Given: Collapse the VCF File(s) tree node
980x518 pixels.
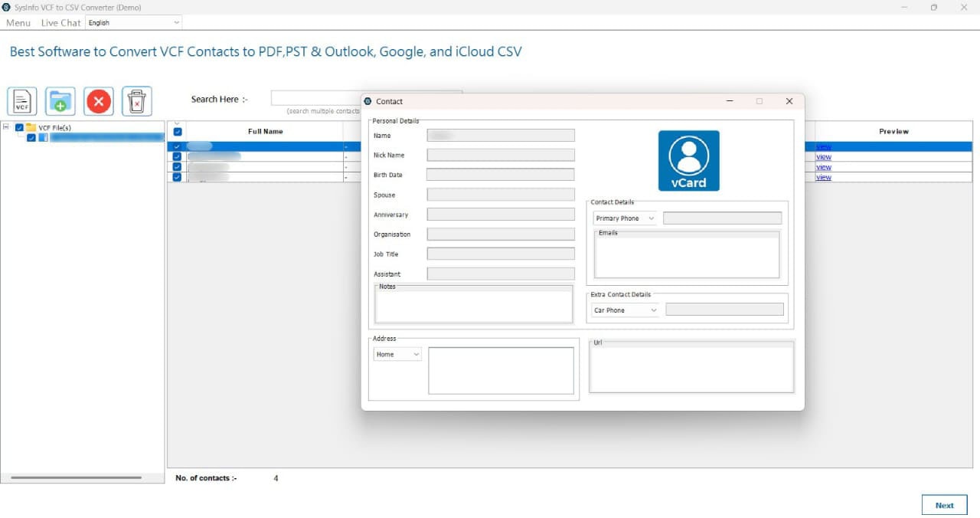Looking at the screenshot, I should click(x=6, y=127).
